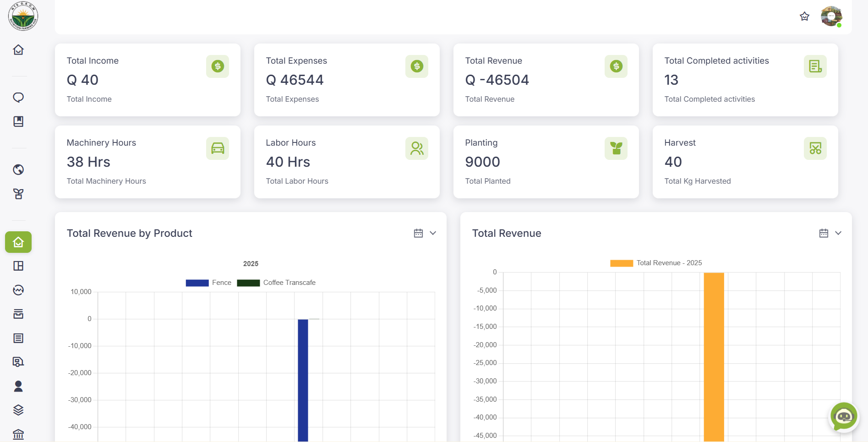This screenshot has width=868, height=442.
Task: Open the bank building sidebar icon
Action: [x=18, y=434]
